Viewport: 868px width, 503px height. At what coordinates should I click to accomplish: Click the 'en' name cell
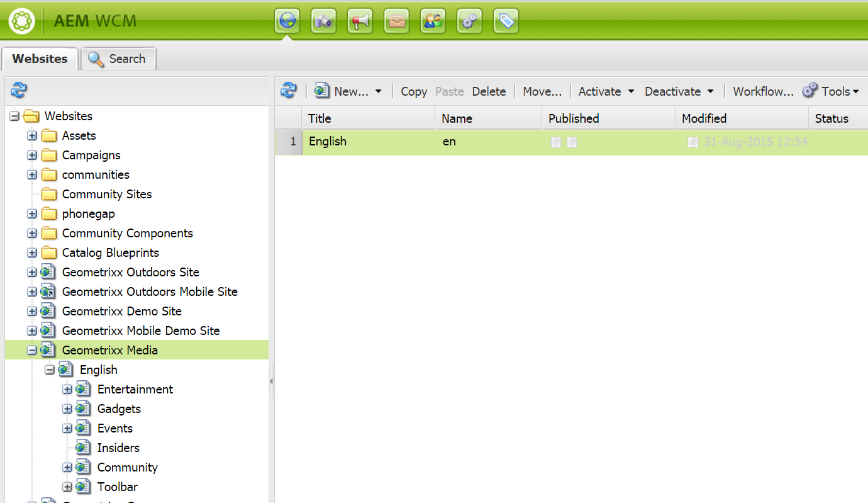click(488, 142)
